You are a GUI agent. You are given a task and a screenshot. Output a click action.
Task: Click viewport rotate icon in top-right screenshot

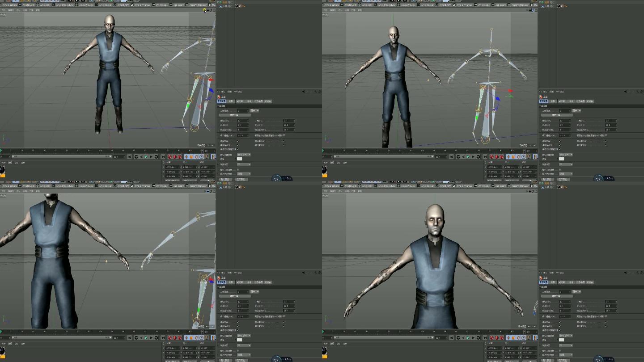tap(533, 10)
